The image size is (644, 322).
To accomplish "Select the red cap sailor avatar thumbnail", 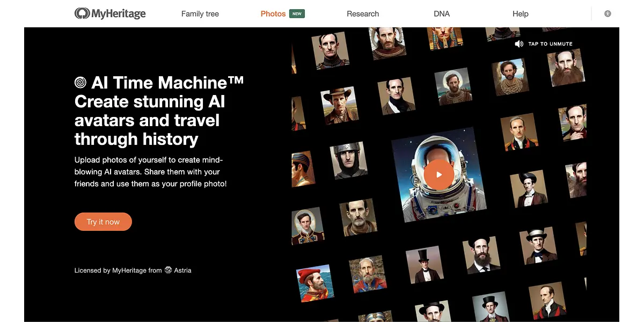I will (314, 282).
